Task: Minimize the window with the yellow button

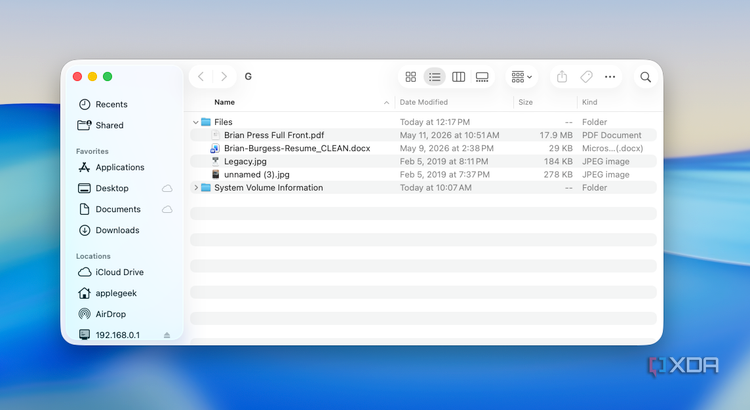Action: [93, 77]
